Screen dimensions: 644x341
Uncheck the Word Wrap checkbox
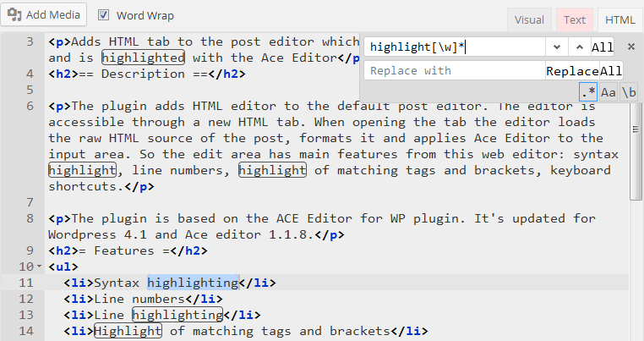coord(103,15)
